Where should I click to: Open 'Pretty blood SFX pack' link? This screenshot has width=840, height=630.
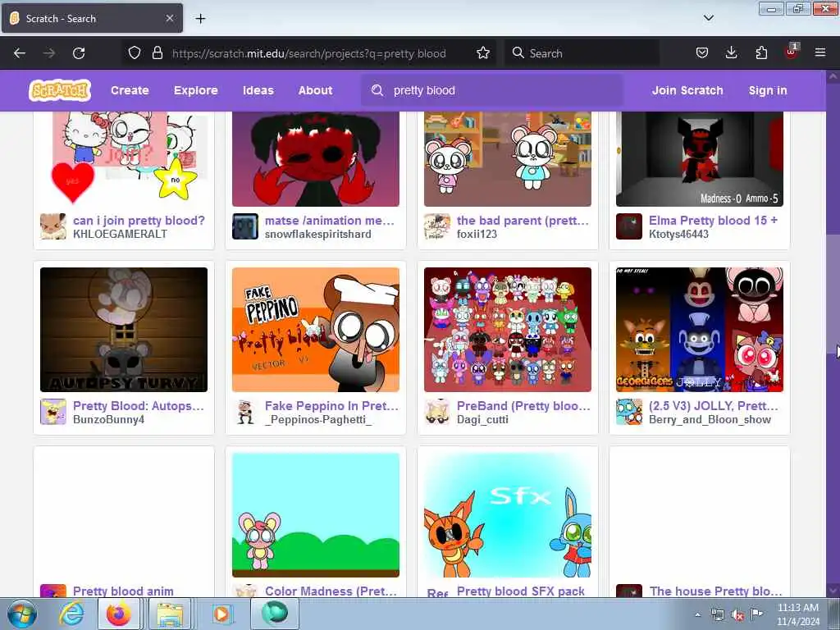[521, 591]
